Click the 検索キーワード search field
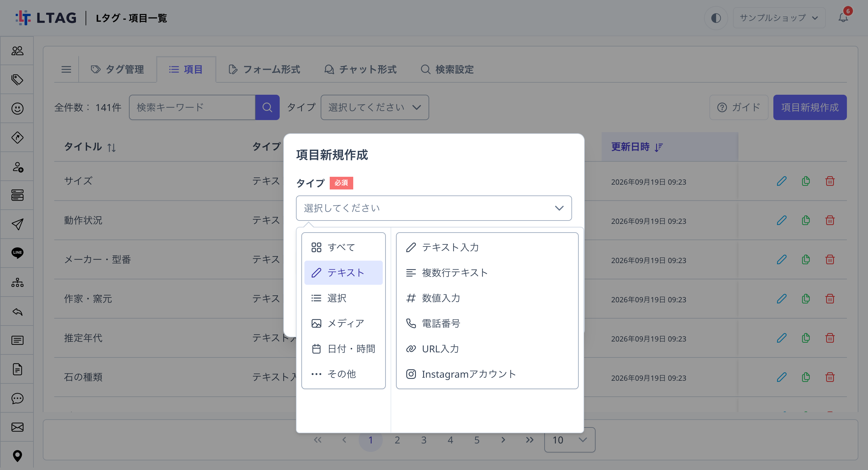 192,107
